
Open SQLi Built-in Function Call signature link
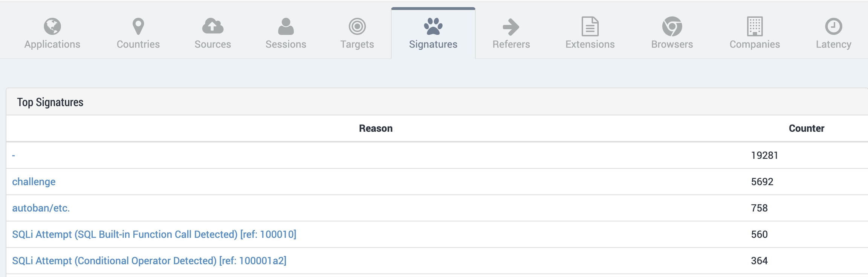(154, 234)
